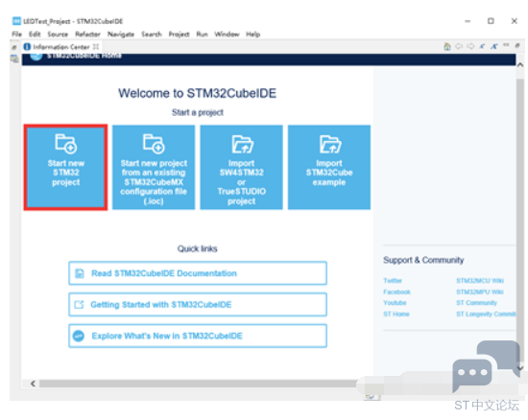Open the Window menu
Image resolution: width=528 pixels, height=420 pixels.
click(227, 34)
